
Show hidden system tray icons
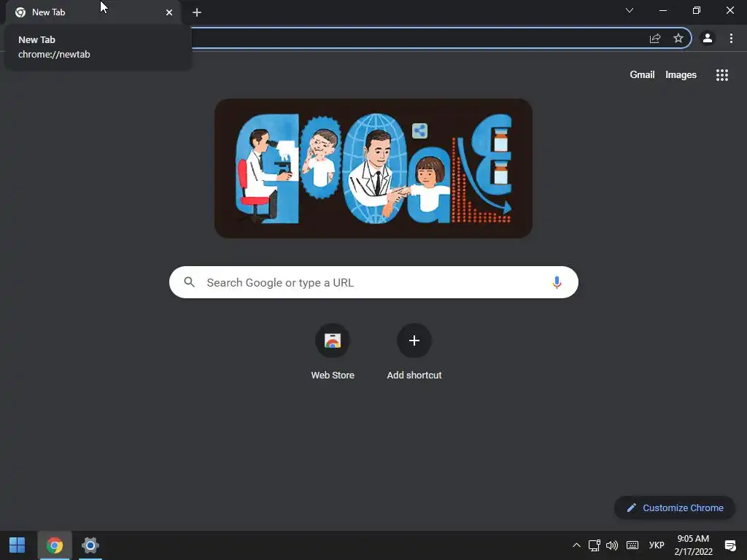coord(576,545)
